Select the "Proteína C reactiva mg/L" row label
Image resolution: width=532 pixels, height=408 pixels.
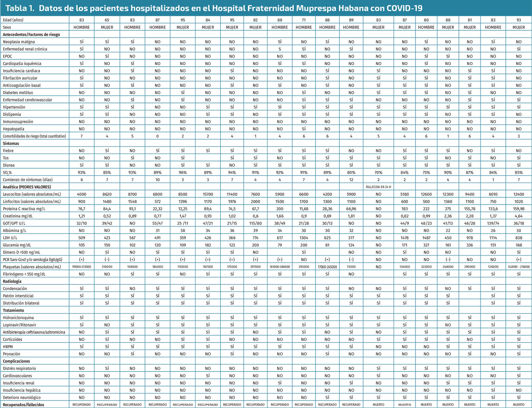24,209
